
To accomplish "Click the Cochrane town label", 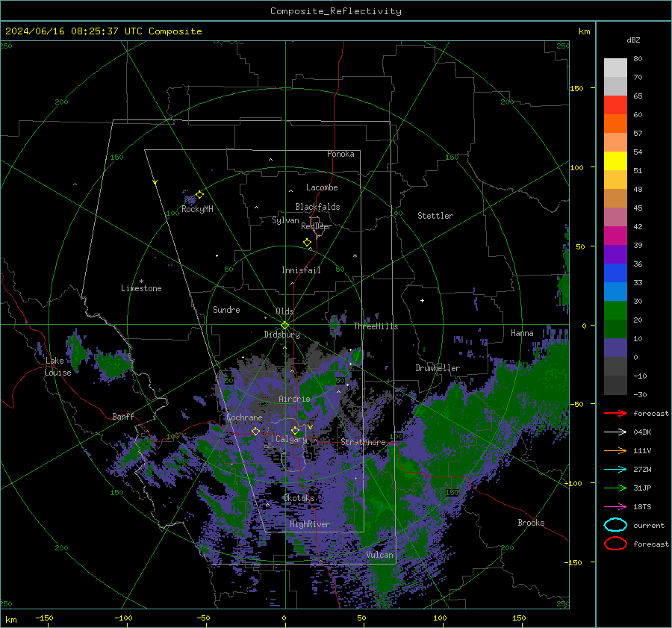I will 244,417.
